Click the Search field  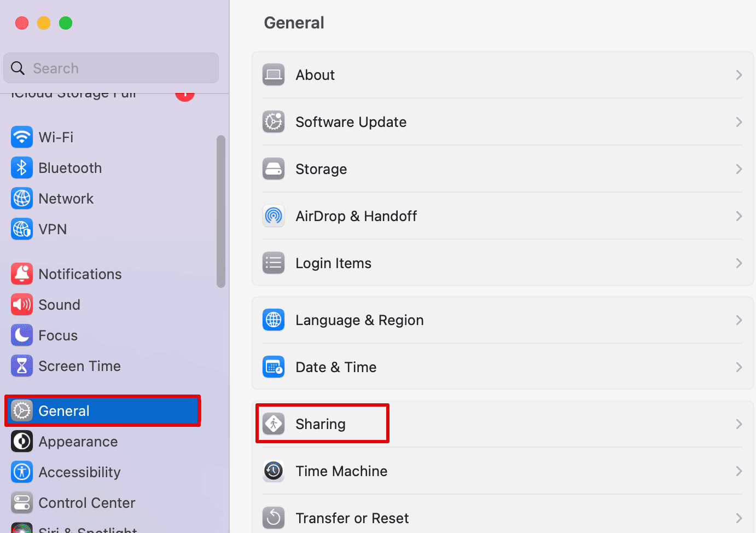111,68
